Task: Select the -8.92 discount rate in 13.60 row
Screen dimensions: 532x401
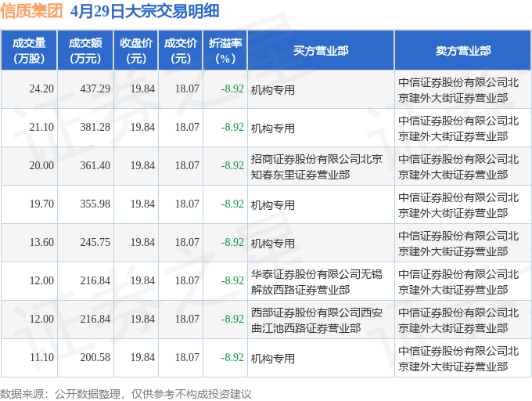Action: (x=232, y=243)
